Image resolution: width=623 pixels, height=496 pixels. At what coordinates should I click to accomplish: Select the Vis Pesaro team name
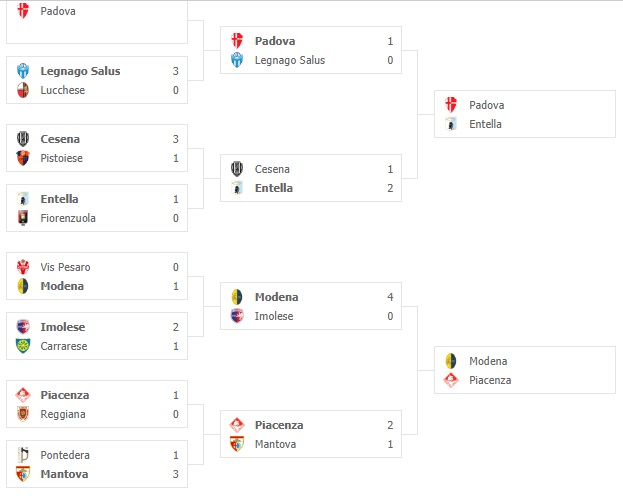(x=65, y=267)
